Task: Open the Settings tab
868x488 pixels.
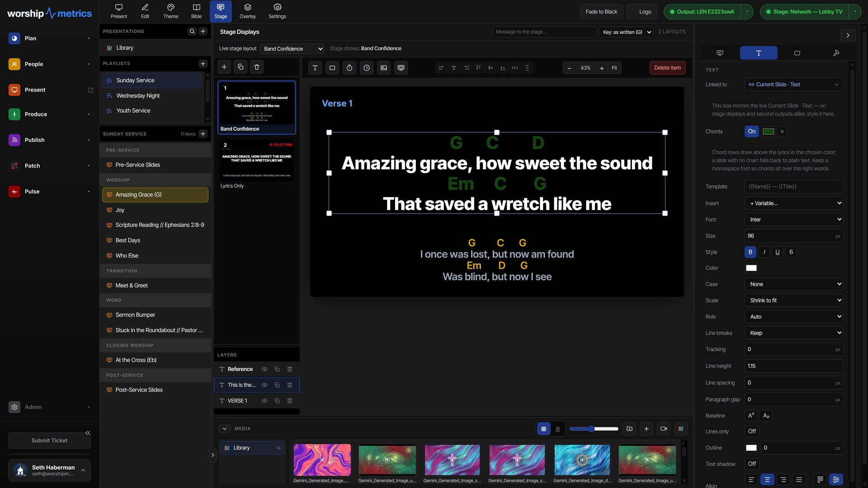Action: coord(278,11)
